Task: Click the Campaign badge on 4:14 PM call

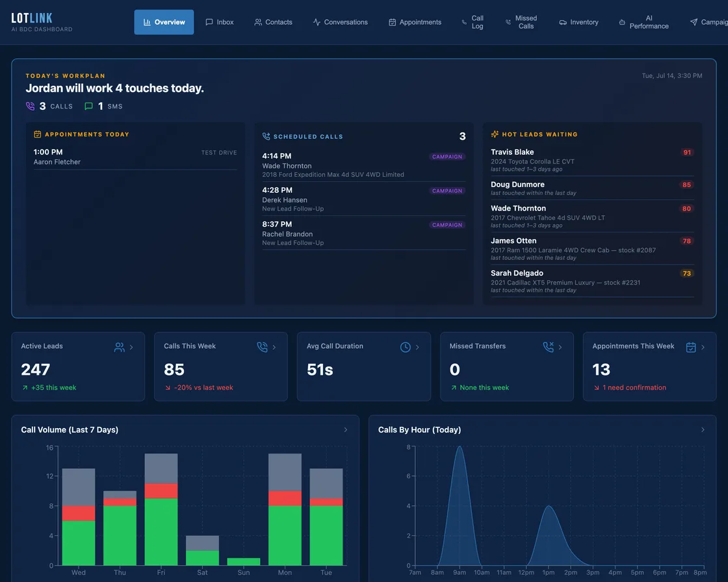Action: click(x=447, y=157)
